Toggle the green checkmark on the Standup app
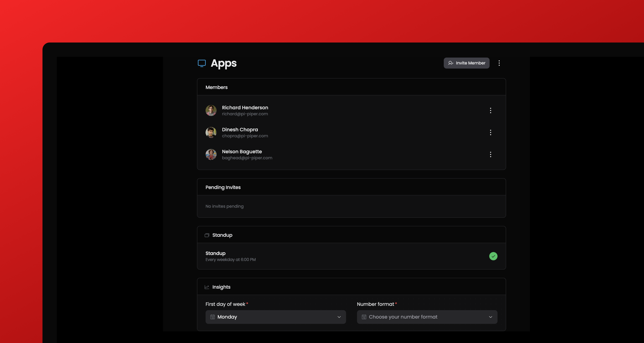This screenshot has width=644, height=343. (493, 256)
